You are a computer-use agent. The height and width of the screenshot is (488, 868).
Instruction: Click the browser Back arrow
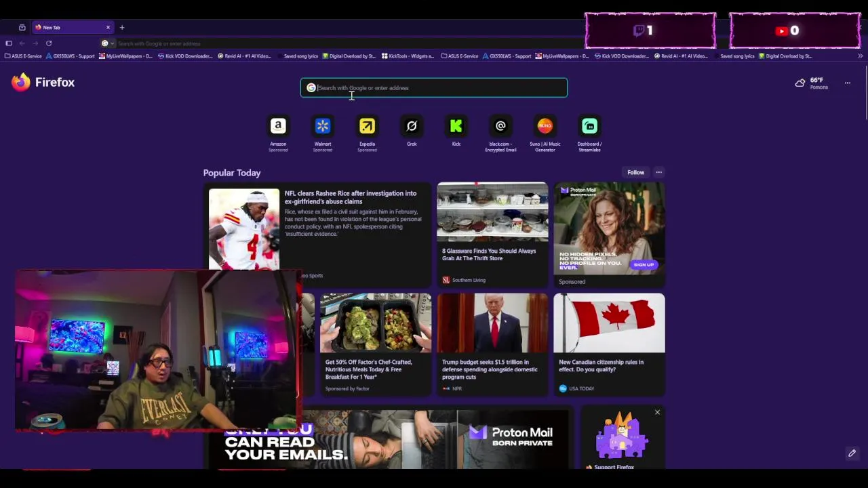(x=22, y=43)
